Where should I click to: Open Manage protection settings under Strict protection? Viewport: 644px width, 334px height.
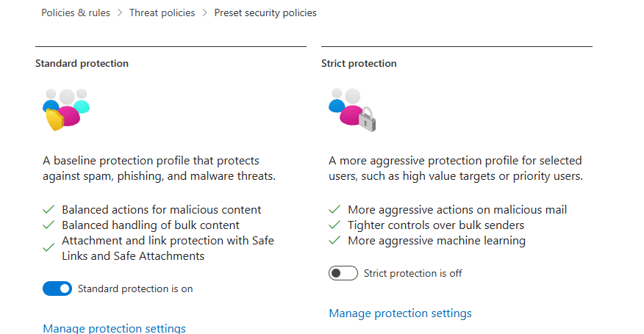pos(400,313)
